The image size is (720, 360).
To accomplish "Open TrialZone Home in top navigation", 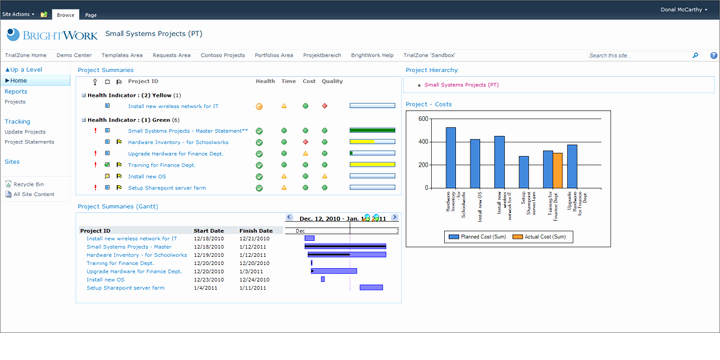I will [26, 55].
